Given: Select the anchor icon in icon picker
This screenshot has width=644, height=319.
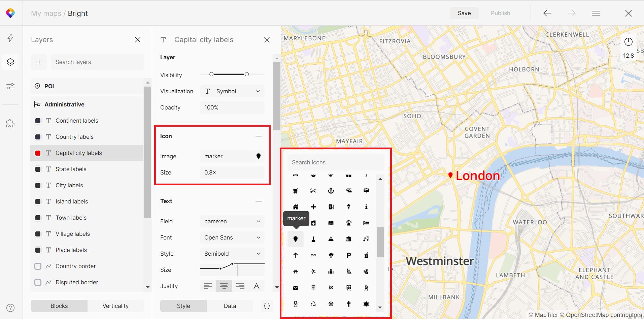Looking at the screenshot, I should coord(331,191).
